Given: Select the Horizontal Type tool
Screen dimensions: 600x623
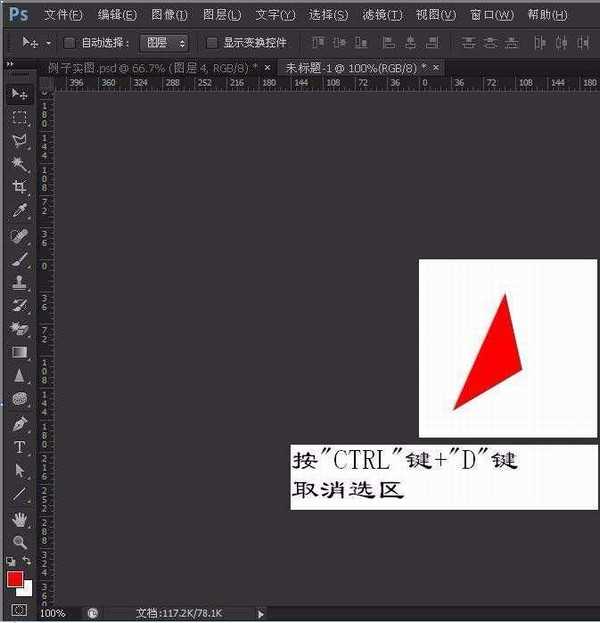Looking at the screenshot, I should pyautogui.click(x=19, y=447).
